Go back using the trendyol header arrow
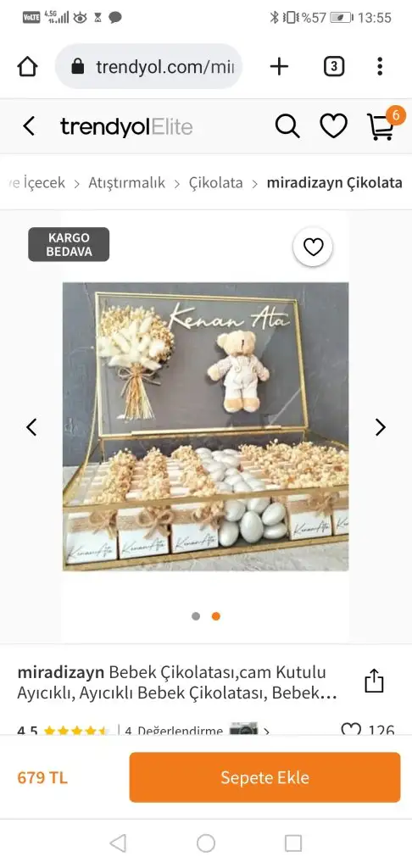This screenshot has height=868, width=412. coord(29,126)
